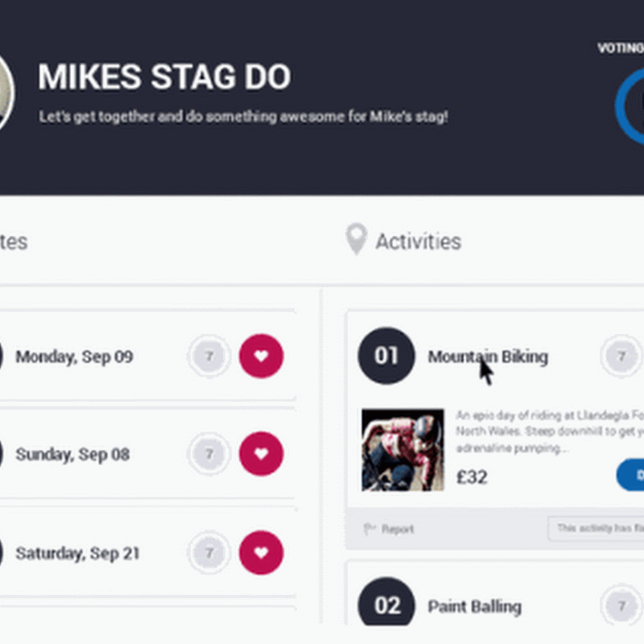Screen dimensions: 644x644
Task: Favorite the Saturday, Sep 21 date
Action: (x=261, y=553)
